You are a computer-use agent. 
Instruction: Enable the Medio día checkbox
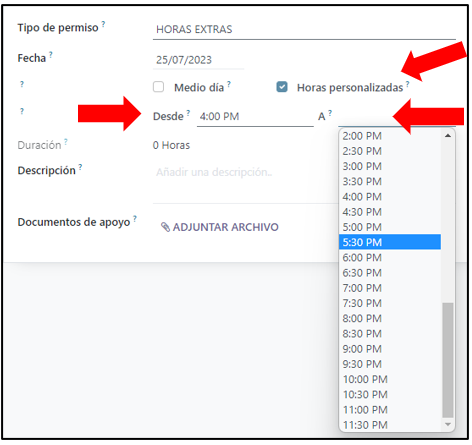click(158, 87)
